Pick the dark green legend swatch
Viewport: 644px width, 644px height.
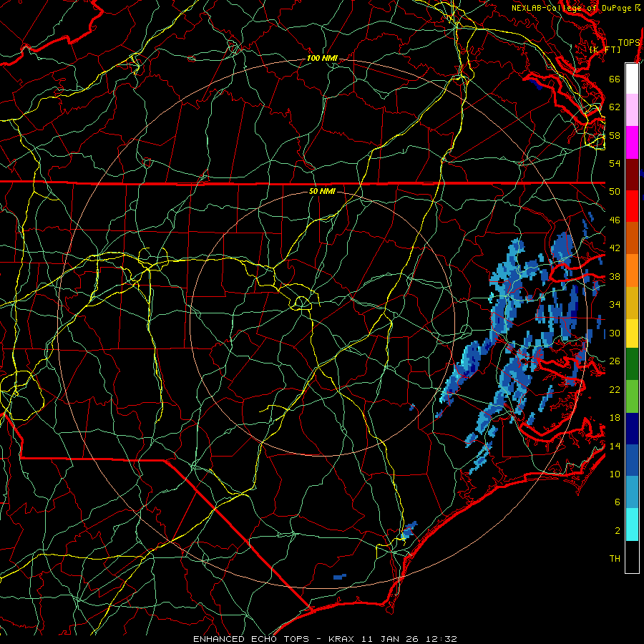632,364
